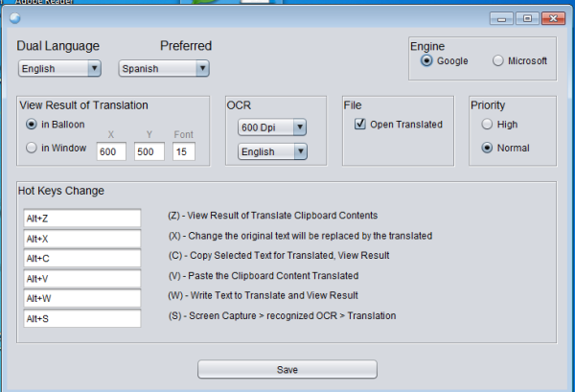Click the Alt+V hotkey field
The height and width of the screenshot is (392, 575).
click(x=82, y=279)
